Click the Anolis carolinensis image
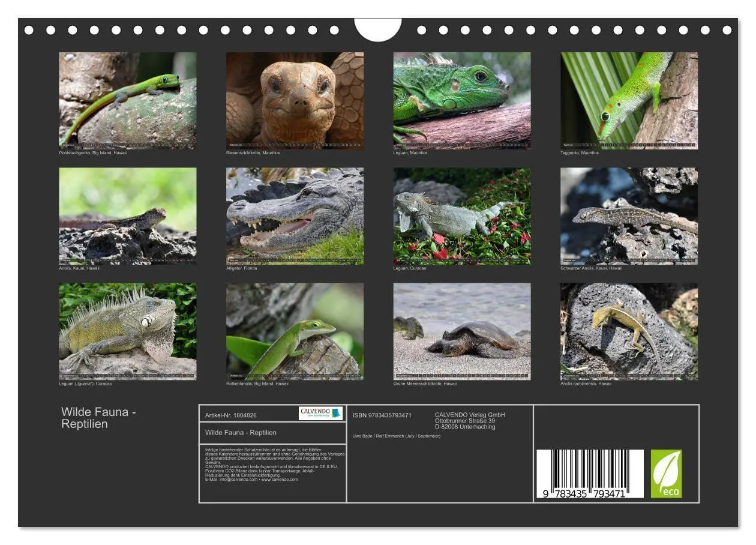Image resolution: width=756 pixels, height=545 pixels. point(629,332)
